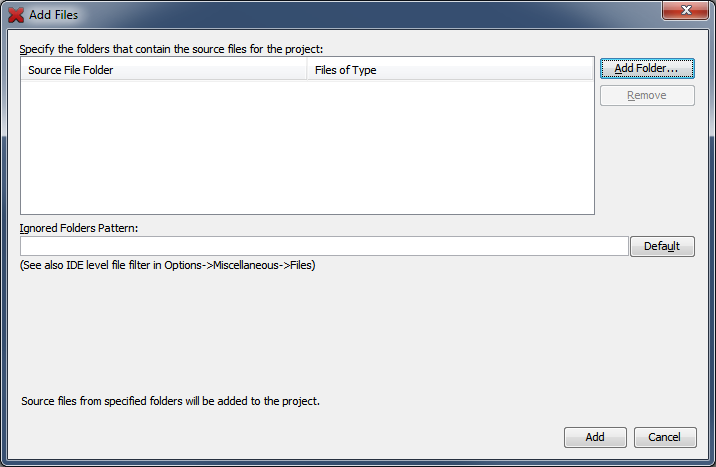Image resolution: width=716 pixels, height=467 pixels.
Task: Confirm with the Add button
Action: point(595,437)
